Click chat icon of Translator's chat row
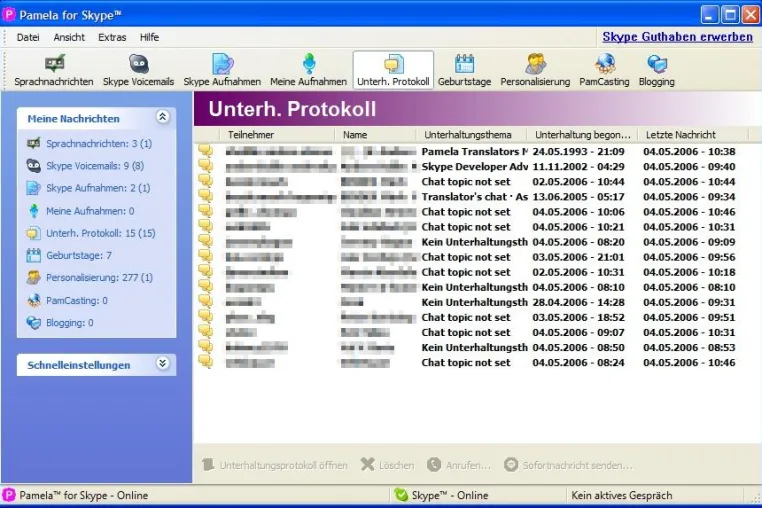762x508 pixels. pyautogui.click(x=206, y=195)
